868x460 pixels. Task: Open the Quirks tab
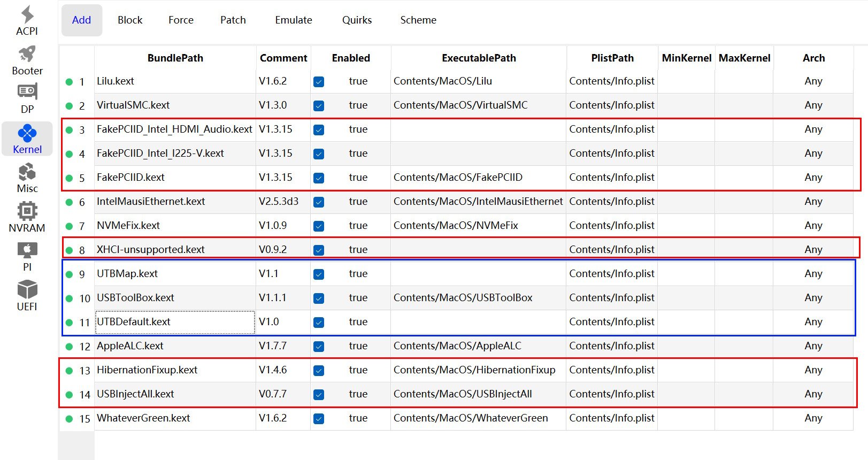[x=357, y=20]
